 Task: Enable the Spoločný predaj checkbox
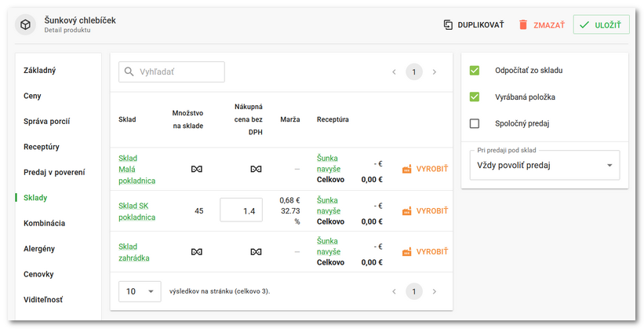(475, 123)
